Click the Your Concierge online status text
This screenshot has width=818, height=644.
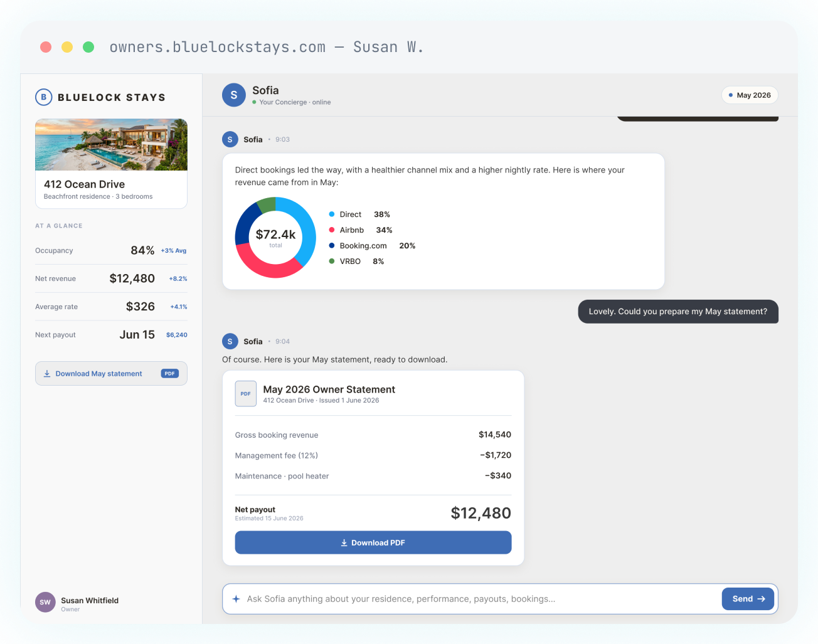click(x=295, y=102)
